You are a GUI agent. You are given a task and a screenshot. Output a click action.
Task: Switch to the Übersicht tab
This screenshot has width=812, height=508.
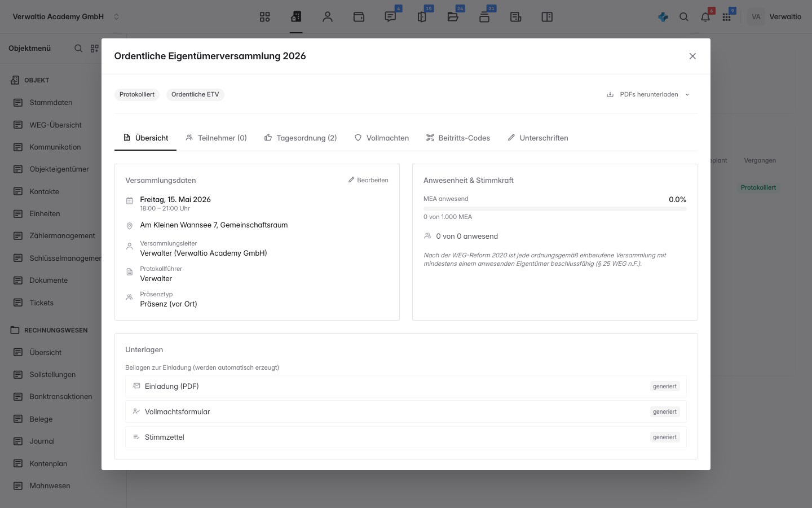(x=145, y=138)
